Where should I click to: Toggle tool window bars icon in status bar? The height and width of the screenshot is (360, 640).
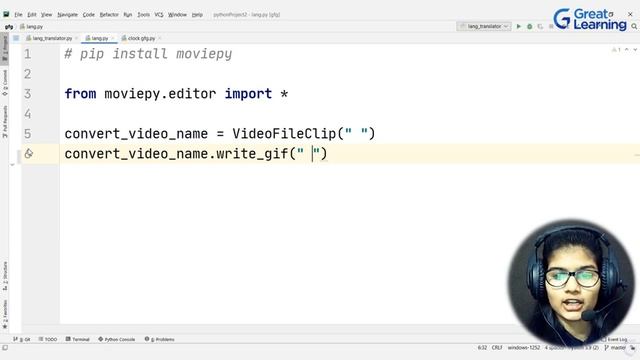click(x=5, y=348)
